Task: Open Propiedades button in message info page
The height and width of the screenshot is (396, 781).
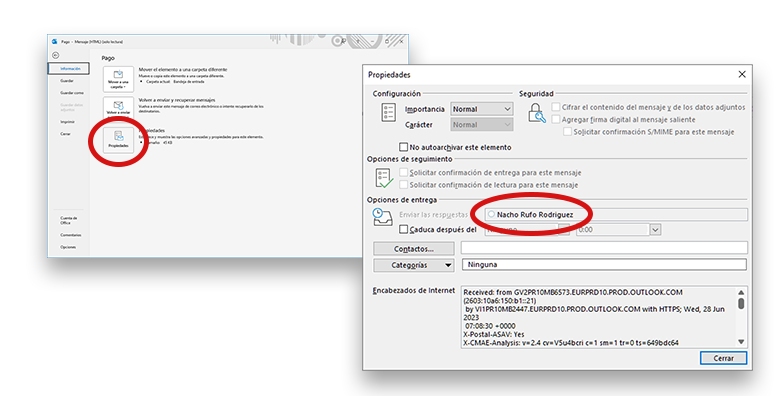Action: click(119, 139)
